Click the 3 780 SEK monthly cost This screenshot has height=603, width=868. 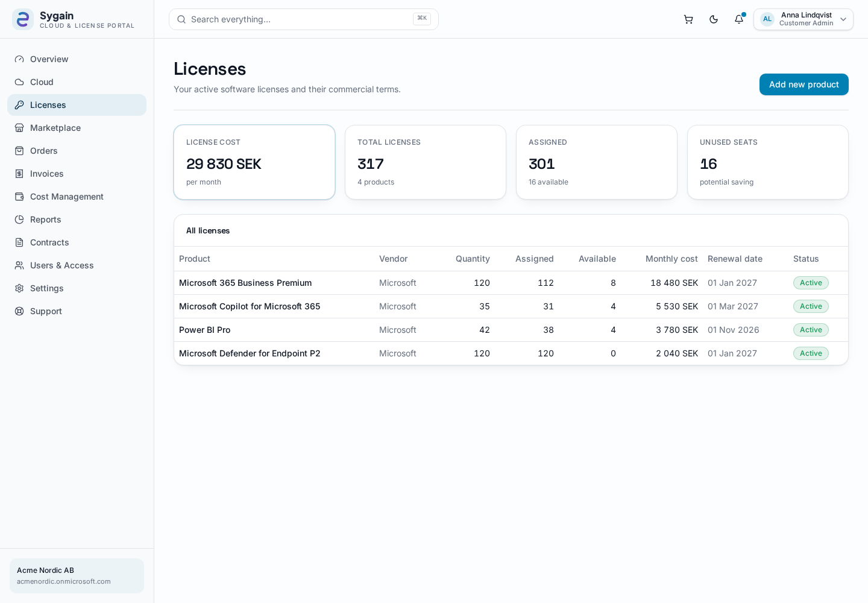677,330
